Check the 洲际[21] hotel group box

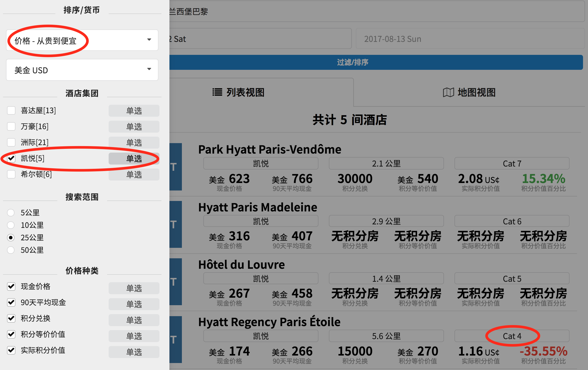point(11,142)
